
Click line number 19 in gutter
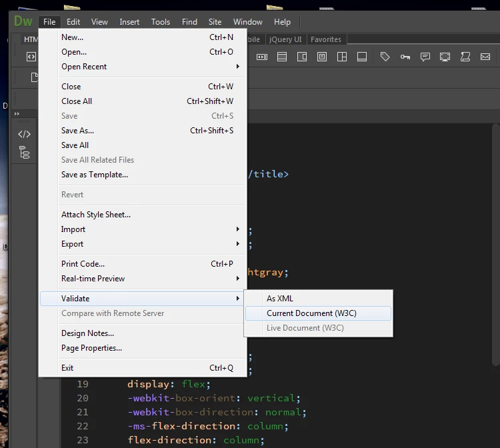[x=82, y=384]
